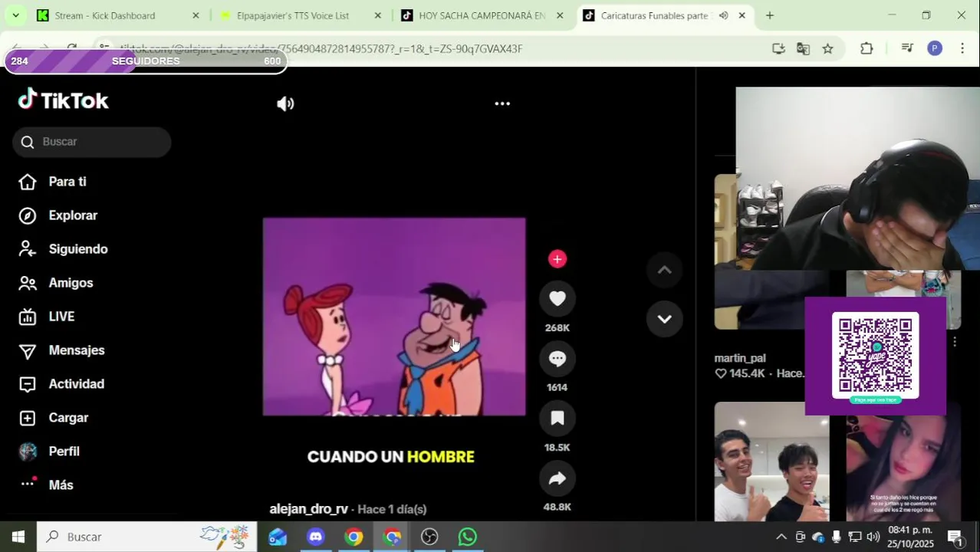Image resolution: width=980 pixels, height=552 pixels.
Task: Share the video with the arrow icon
Action: coord(557,478)
